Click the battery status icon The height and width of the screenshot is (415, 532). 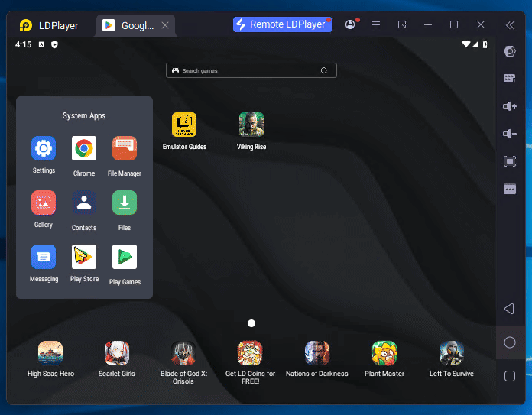click(485, 44)
